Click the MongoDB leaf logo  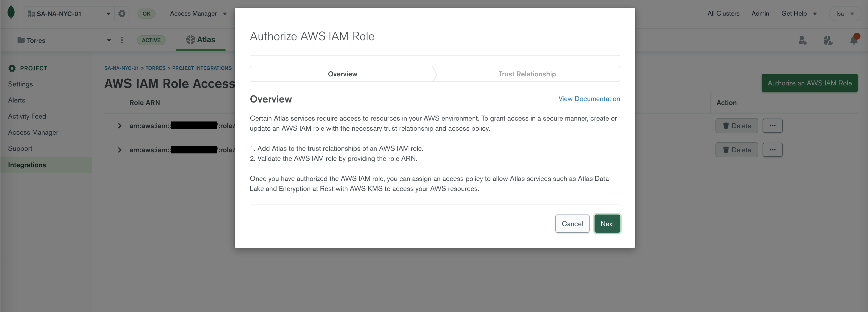[11, 13]
